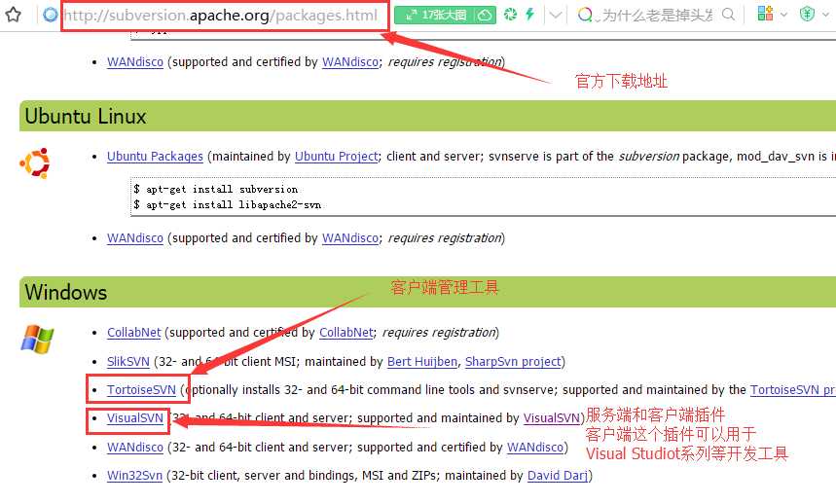Open the CollabNet link in Windows list
Screen dimensions: 836x504
[x=134, y=333]
